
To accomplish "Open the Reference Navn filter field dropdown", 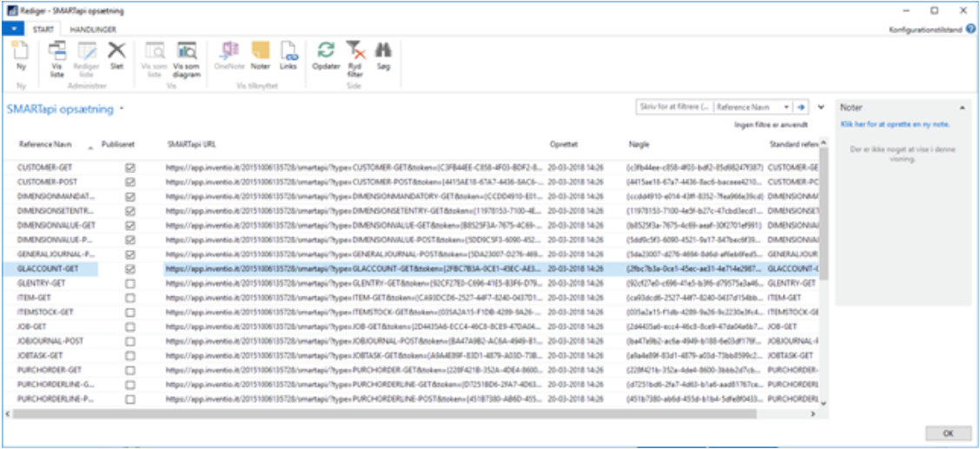I will click(x=787, y=107).
